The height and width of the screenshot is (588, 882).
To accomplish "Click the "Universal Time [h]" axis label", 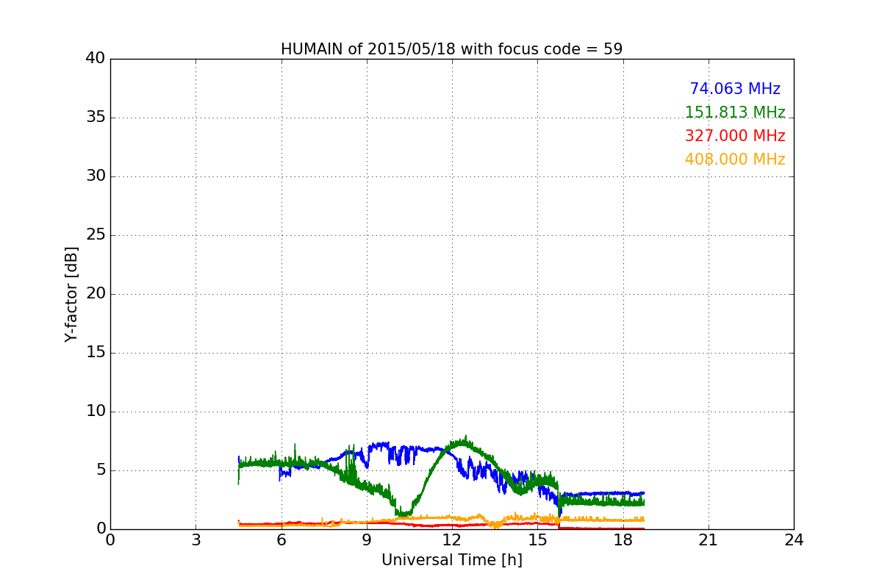I will (452, 560).
